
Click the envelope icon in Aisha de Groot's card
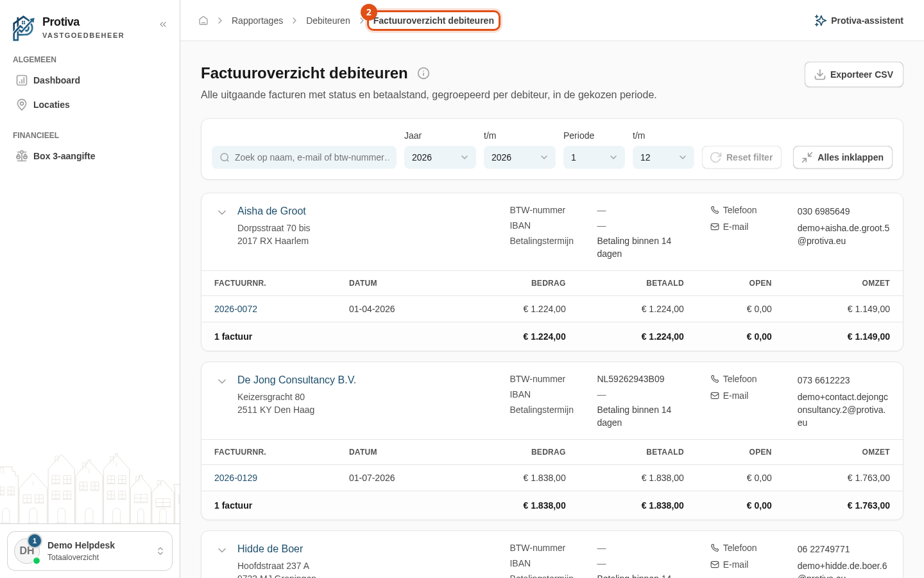715,227
